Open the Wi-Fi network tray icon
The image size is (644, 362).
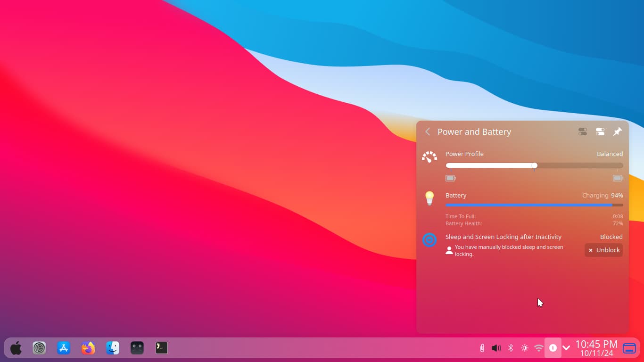pos(539,348)
